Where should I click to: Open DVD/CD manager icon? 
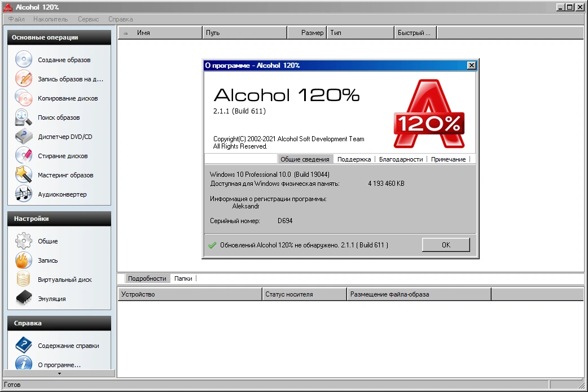24,136
